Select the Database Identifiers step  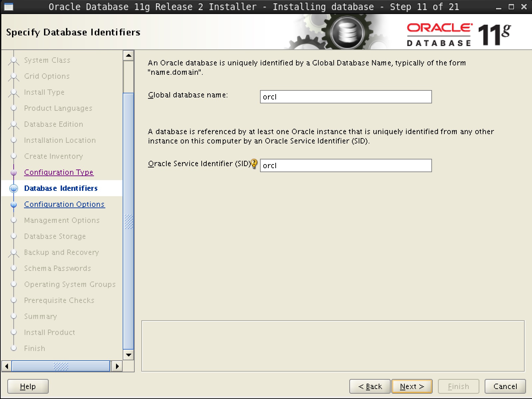(x=61, y=188)
